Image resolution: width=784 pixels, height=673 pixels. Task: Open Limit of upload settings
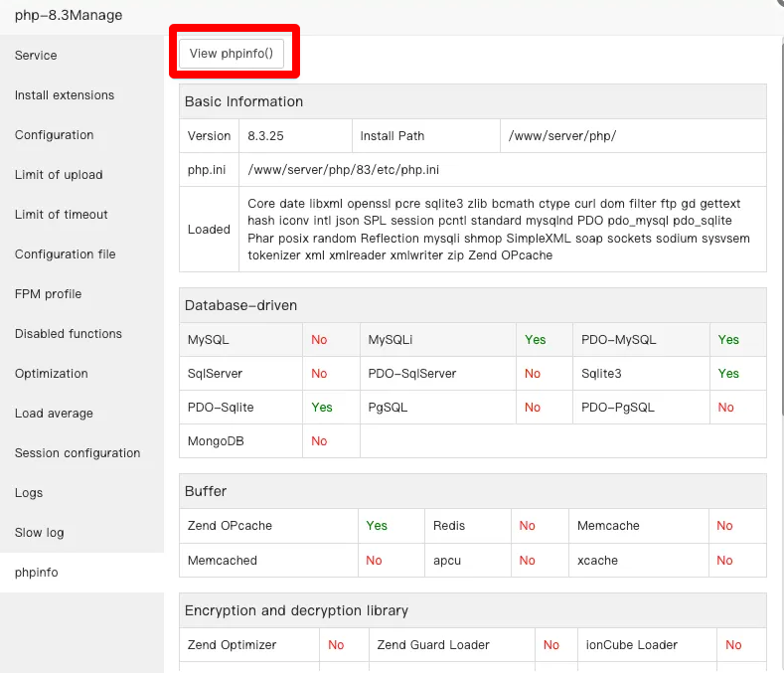pyautogui.click(x=82, y=175)
